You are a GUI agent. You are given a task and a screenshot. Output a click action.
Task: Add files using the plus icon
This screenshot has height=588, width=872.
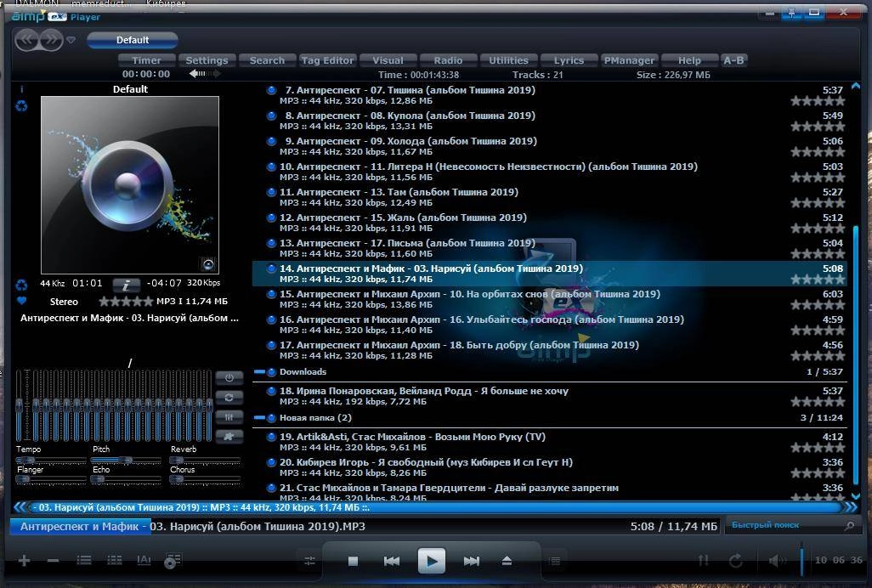24,560
